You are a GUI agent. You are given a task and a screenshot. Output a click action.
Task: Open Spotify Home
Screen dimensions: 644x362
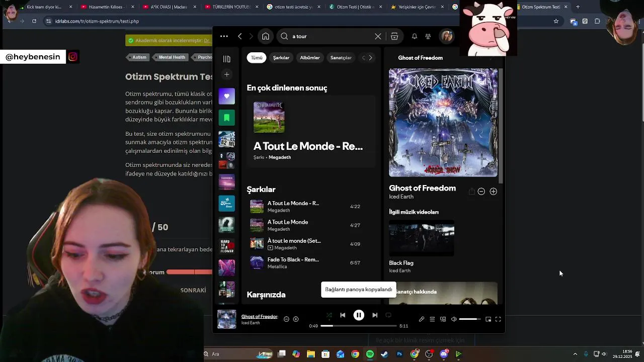[x=266, y=36]
